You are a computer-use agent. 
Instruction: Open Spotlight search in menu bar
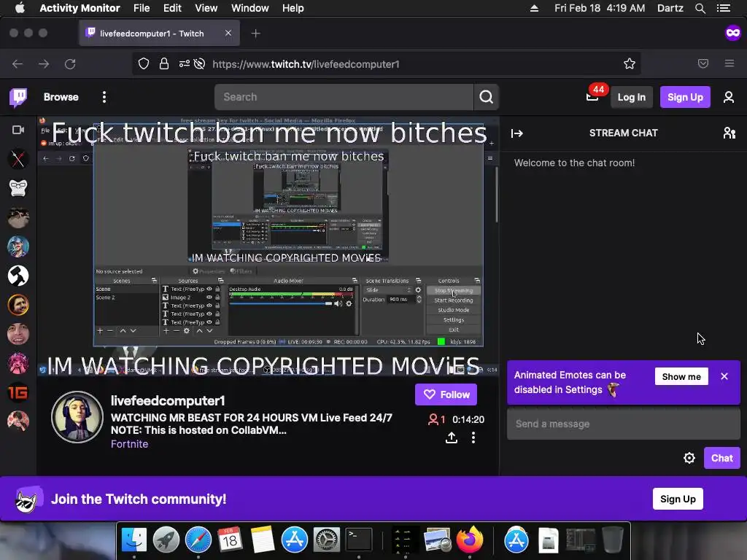[700, 8]
